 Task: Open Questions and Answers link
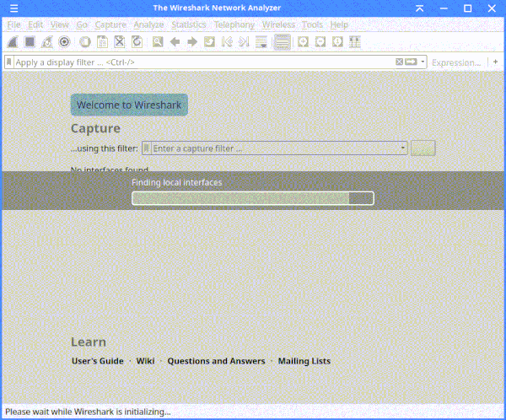216,361
